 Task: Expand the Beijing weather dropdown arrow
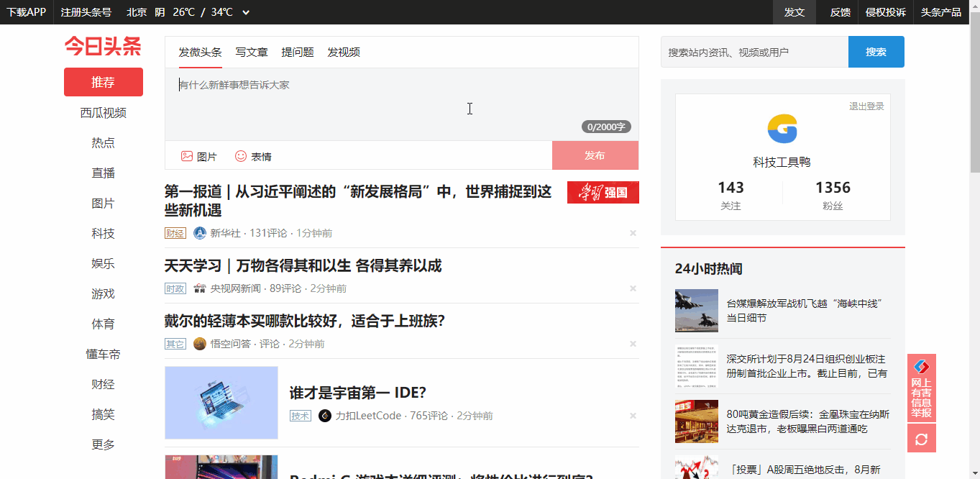247,12
